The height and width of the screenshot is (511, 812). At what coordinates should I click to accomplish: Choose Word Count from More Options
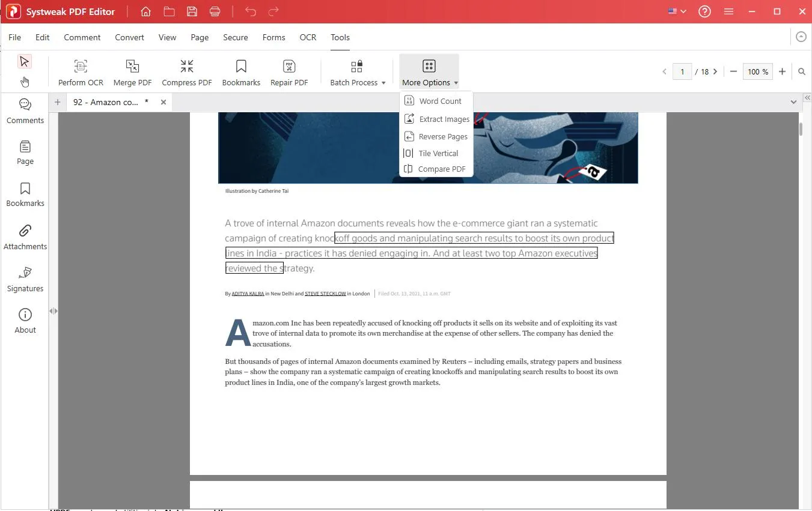tap(436, 101)
